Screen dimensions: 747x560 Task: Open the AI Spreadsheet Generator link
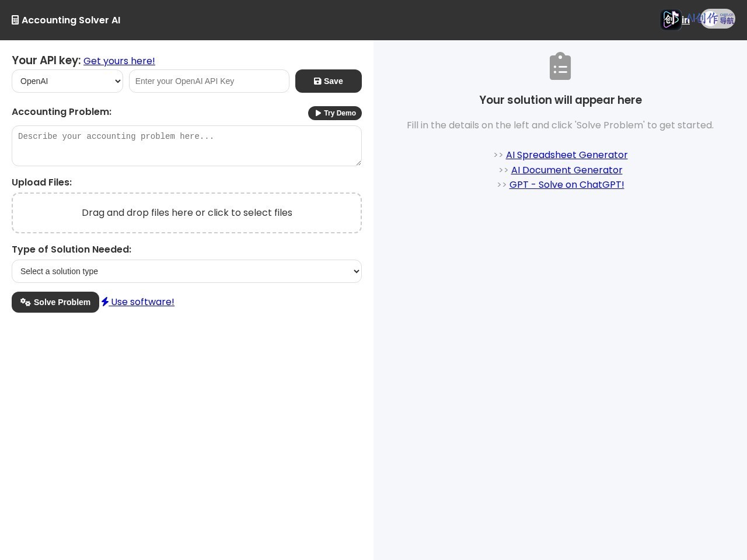567,155
